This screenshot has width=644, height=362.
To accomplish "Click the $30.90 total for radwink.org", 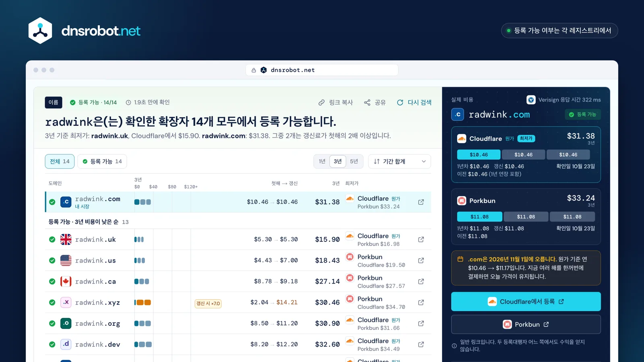I will click(x=327, y=324).
